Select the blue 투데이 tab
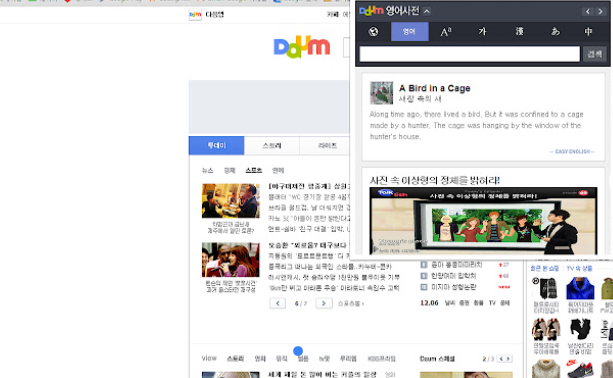Image resolution: width=613 pixels, height=378 pixels. tap(217, 145)
